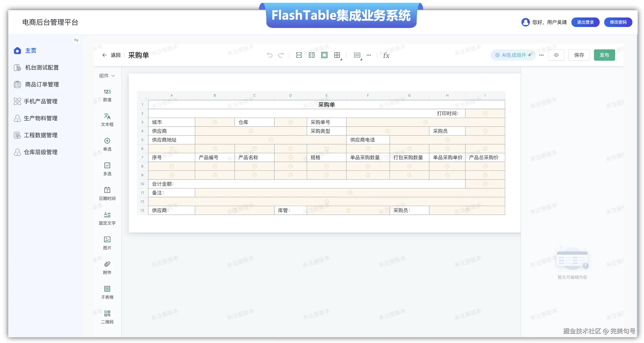Click the 退出登录 logout button
This screenshot has width=644, height=343.
(x=585, y=22)
